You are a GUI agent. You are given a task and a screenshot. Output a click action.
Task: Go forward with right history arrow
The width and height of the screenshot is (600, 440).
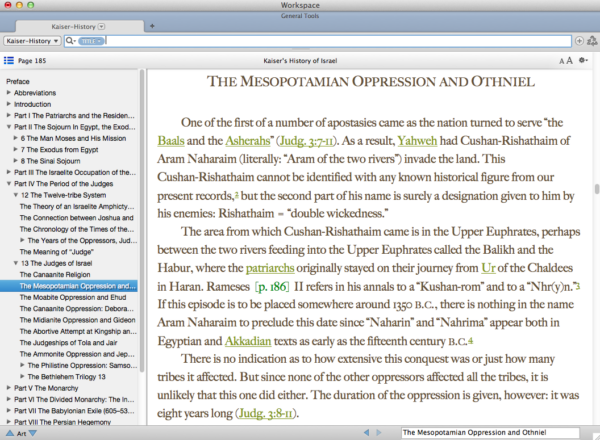[379, 432]
